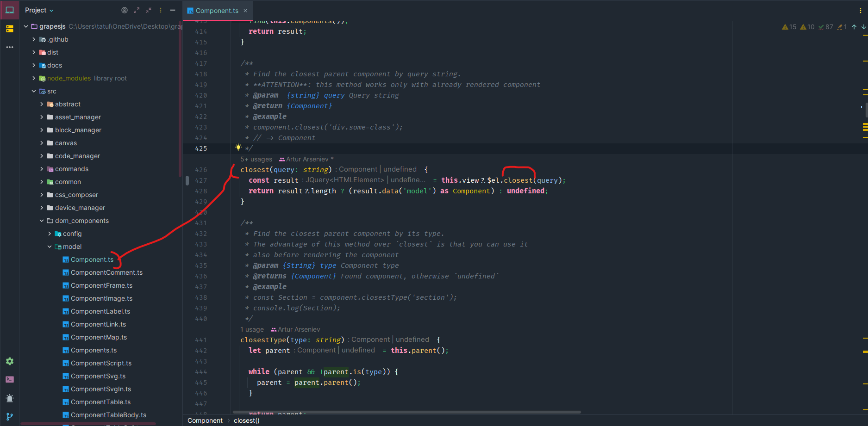Screen dimensions: 868x426
Task: Collapse the dom_components folder
Action: click(42, 221)
